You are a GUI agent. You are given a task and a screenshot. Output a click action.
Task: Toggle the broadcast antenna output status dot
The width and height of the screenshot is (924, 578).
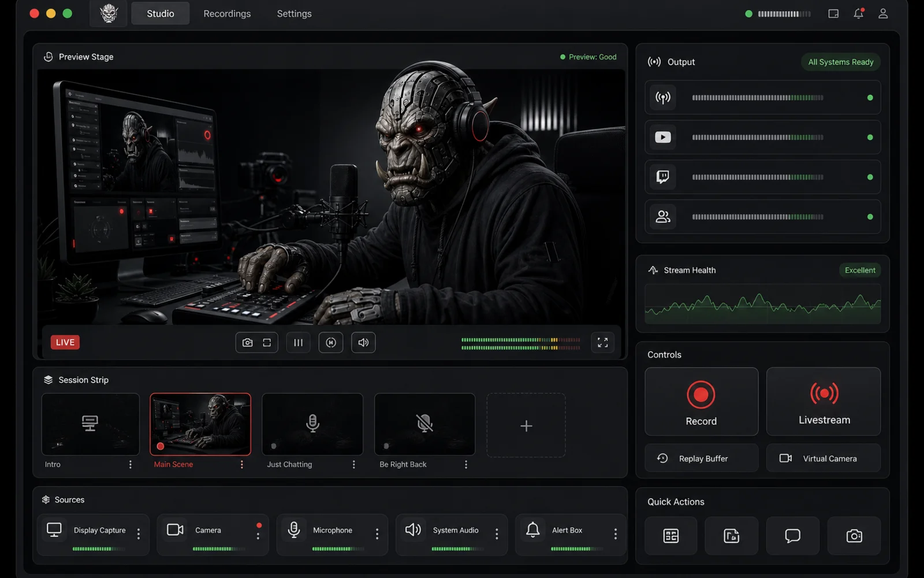tap(870, 98)
